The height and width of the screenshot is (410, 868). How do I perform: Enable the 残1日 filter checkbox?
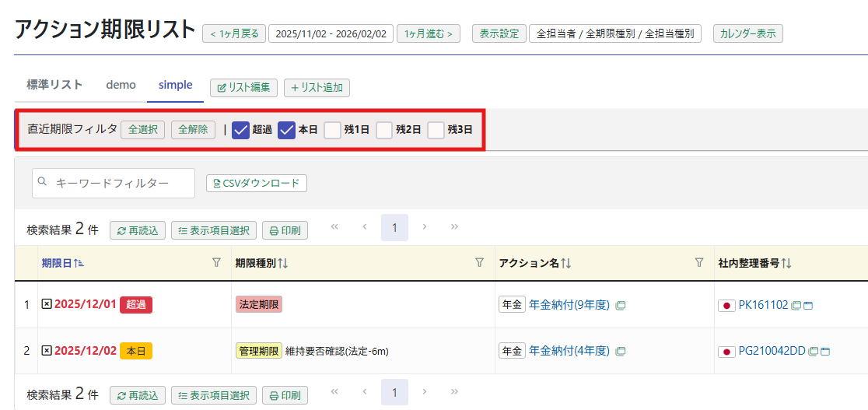(333, 130)
